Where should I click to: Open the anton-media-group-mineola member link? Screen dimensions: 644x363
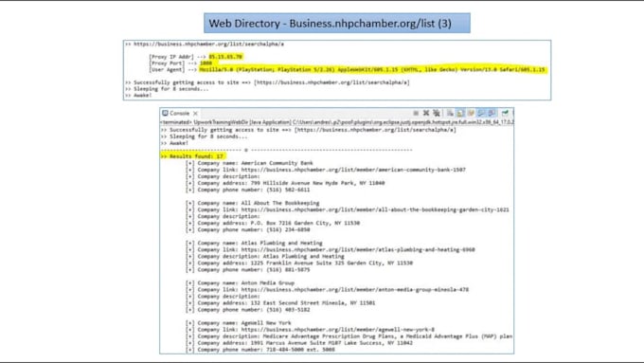[355, 290]
